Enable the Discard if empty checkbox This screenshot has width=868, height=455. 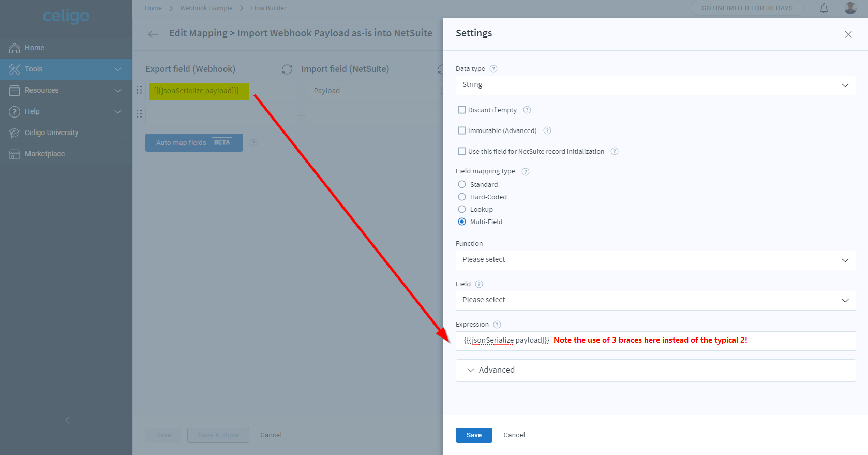coord(462,110)
